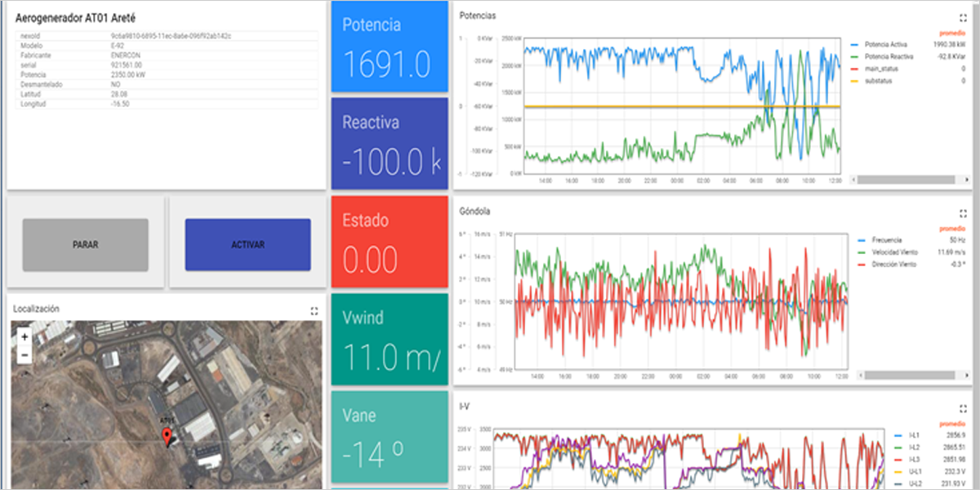Click the Potencia 2350.00 kW table row
The image size is (980, 490).
pos(167,75)
